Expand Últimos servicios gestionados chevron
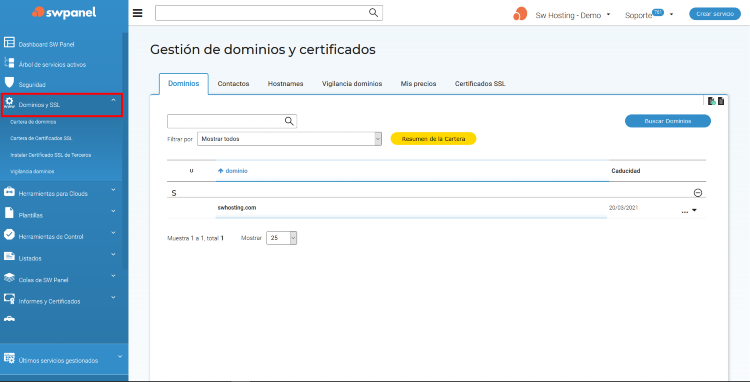Image resolution: width=750 pixels, height=382 pixels. [x=120, y=356]
